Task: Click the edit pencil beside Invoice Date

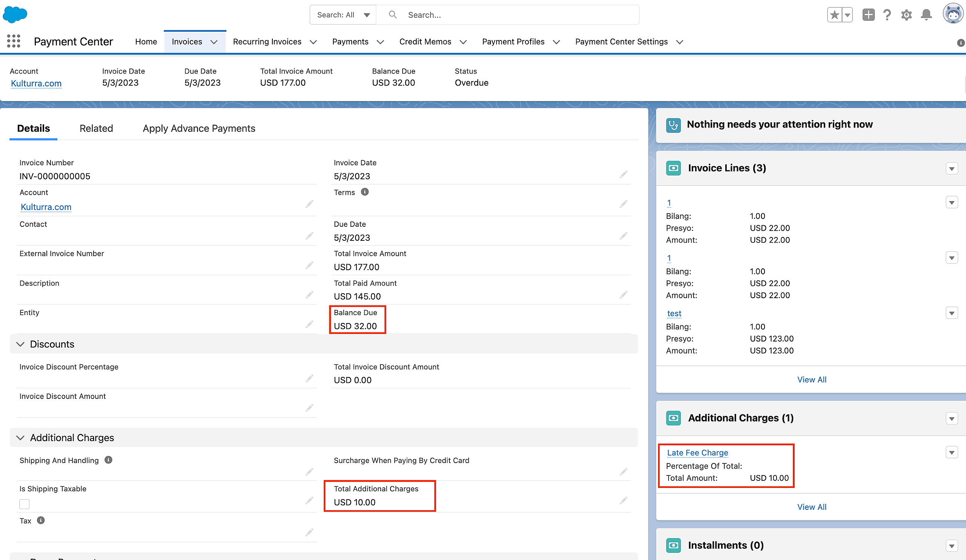Action: [x=623, y=174]
